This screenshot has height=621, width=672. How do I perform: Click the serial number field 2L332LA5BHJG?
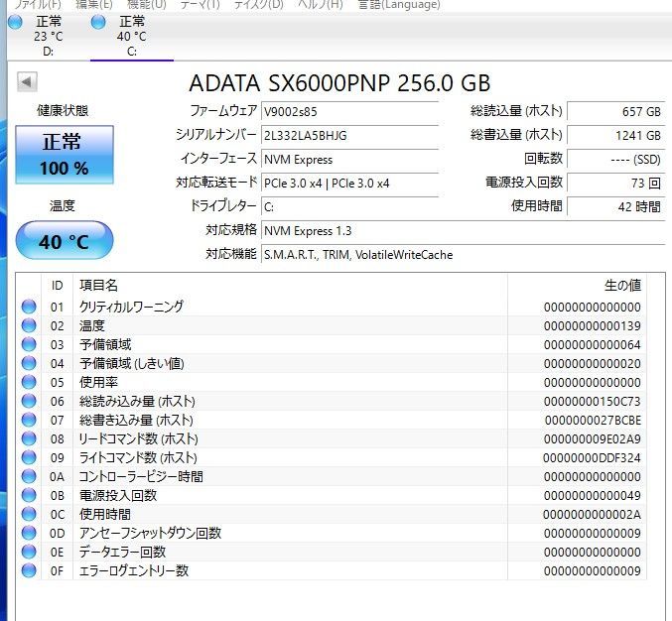(x=349, y=136)
